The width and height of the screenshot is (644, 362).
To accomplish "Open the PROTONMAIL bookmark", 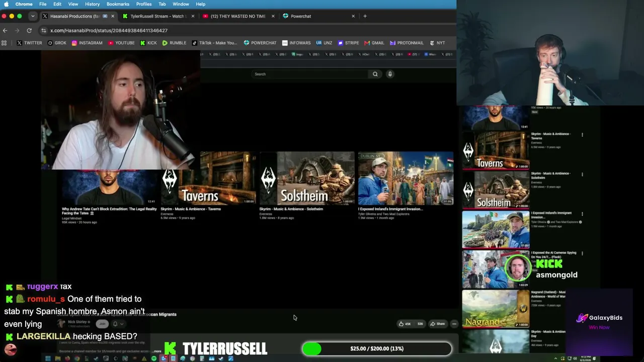I will click(407, 43).
